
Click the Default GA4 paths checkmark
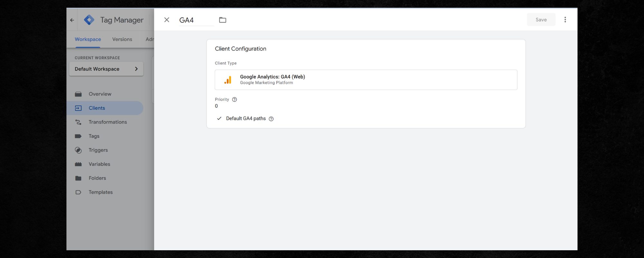tap(219, 119)
